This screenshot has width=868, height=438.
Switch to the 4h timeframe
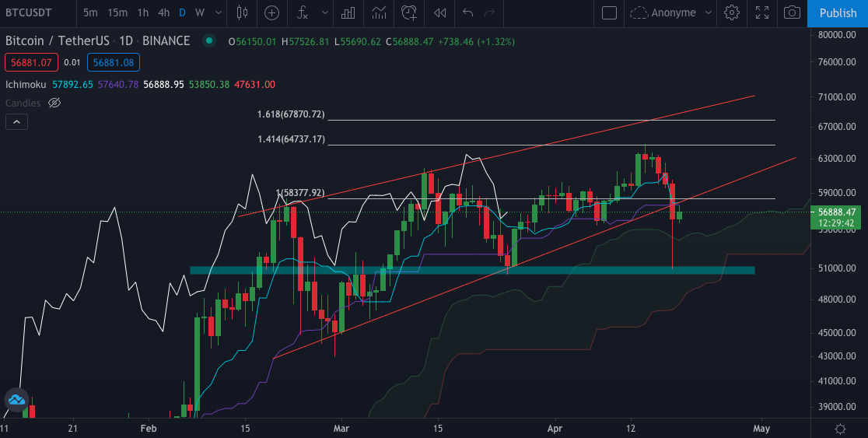tap(163, 12)
